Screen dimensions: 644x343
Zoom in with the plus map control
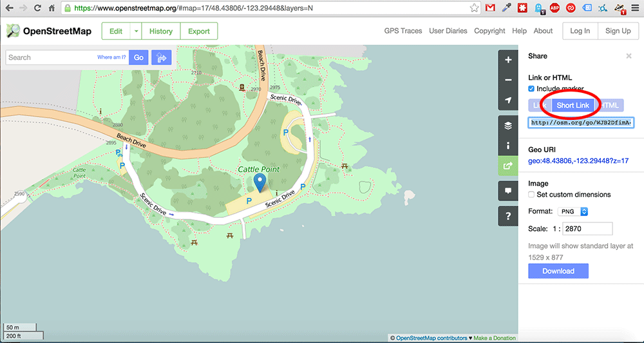(x=508, y=60)
